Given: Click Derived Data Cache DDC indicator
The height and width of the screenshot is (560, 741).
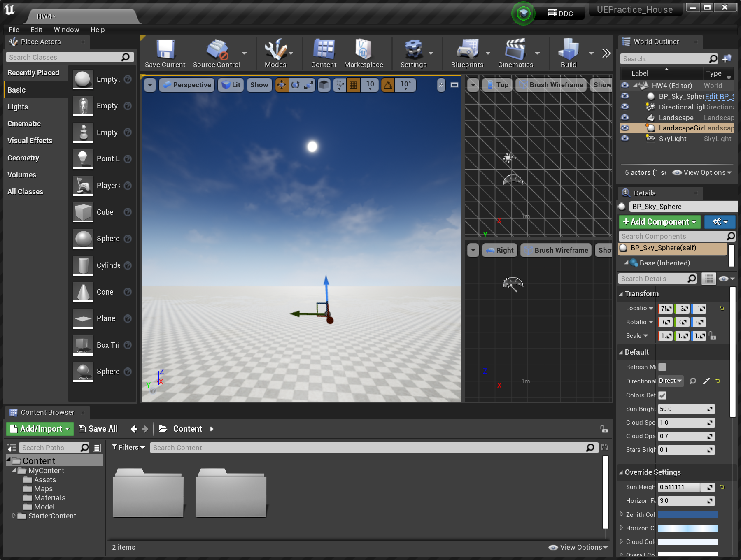Looking at the screenshot, I should pos(560,14).
